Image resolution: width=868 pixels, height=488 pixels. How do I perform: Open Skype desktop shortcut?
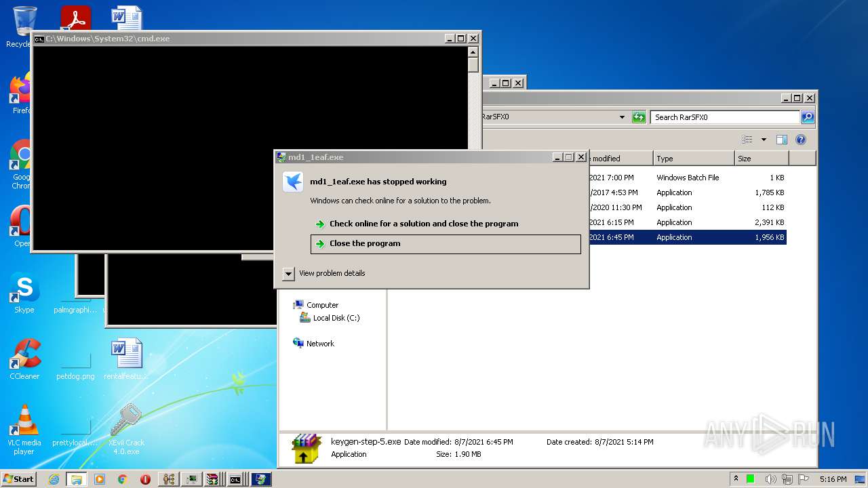coord(24,293)
